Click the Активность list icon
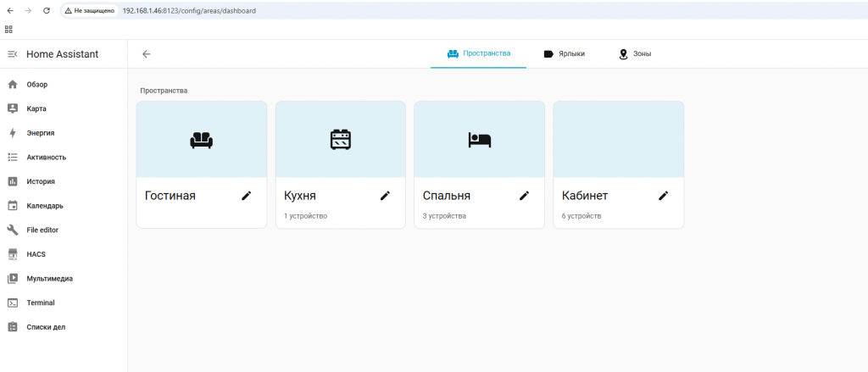Viewport: 868px width, 372px height. (12, 158)
